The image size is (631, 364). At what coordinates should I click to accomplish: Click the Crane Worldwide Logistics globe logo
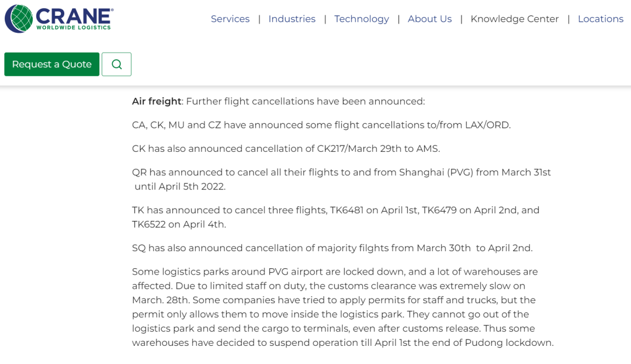(19, 19)
